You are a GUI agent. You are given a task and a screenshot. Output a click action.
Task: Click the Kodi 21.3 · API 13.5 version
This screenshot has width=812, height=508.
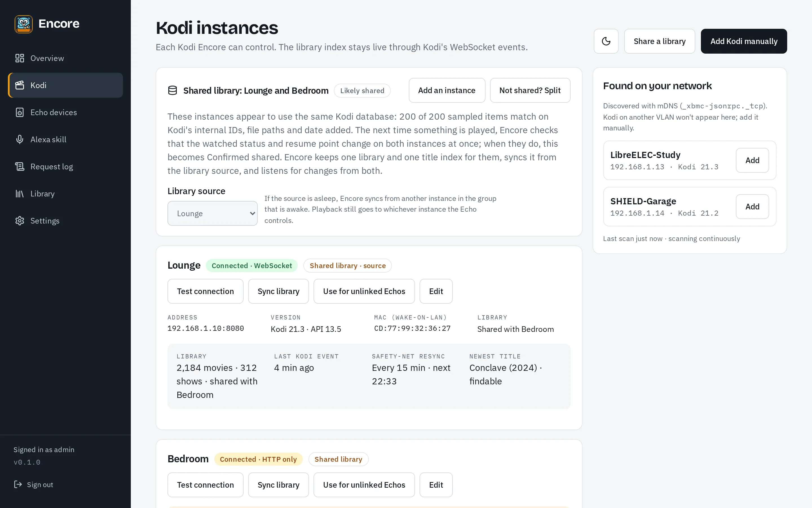[306, 329]
